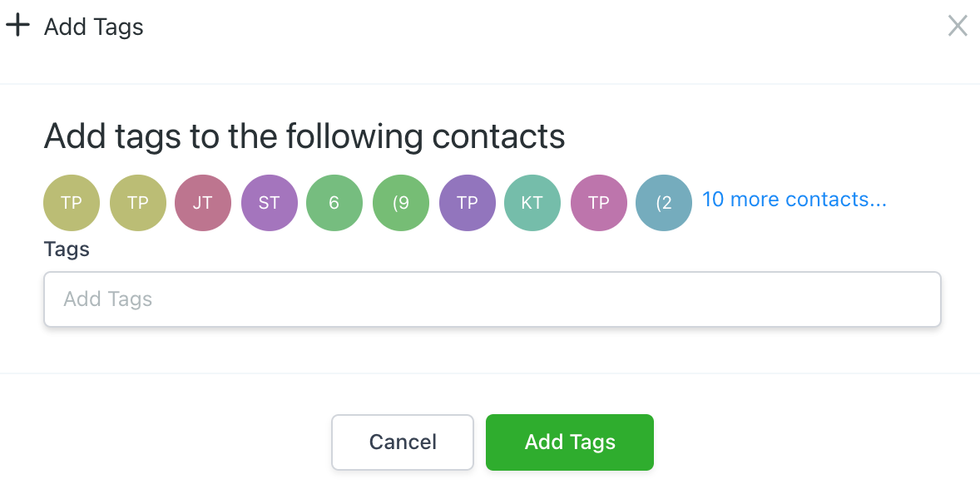Click the blue avatar labeled (2
The width and height of the screenshot is (980, 489).
(664, 202)
